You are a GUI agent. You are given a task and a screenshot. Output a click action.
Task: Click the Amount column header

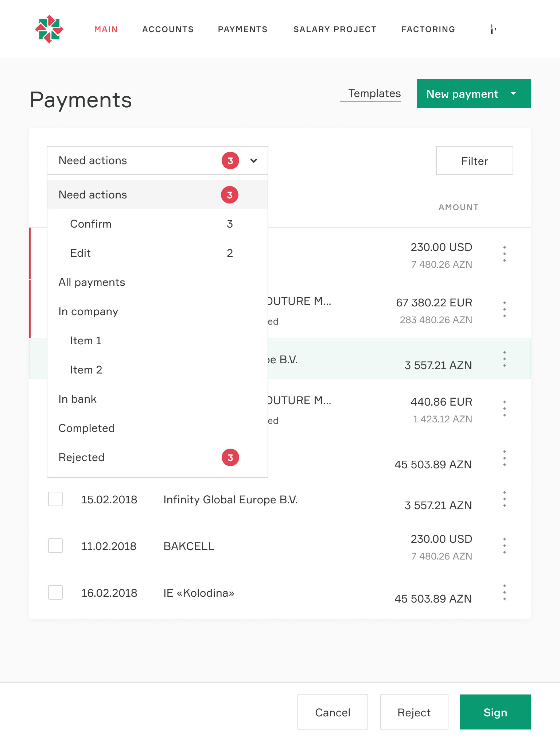pyautogui.click(x=459, y=207)
